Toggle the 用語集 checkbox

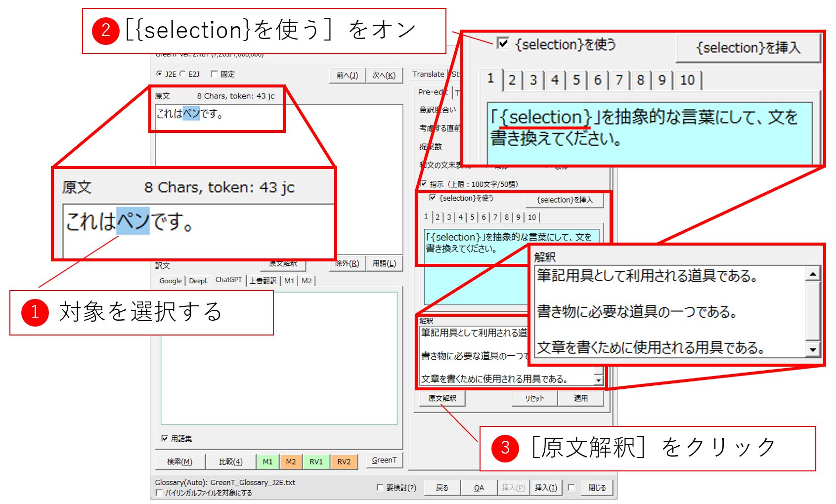coord(165,438)
